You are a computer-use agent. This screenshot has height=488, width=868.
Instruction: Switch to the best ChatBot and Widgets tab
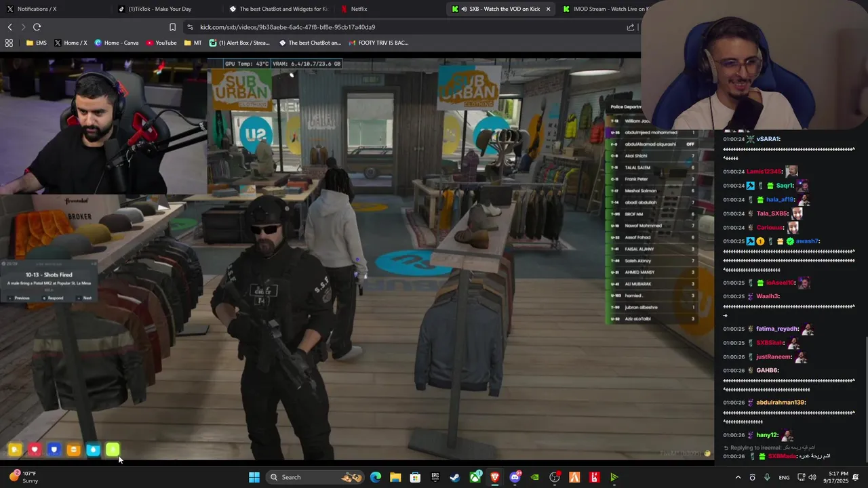coord(278,9)
